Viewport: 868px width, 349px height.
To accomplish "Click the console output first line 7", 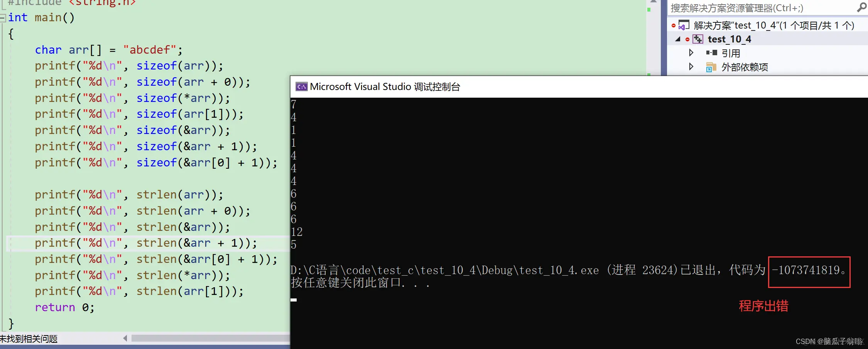I will [x=294, y=105].
